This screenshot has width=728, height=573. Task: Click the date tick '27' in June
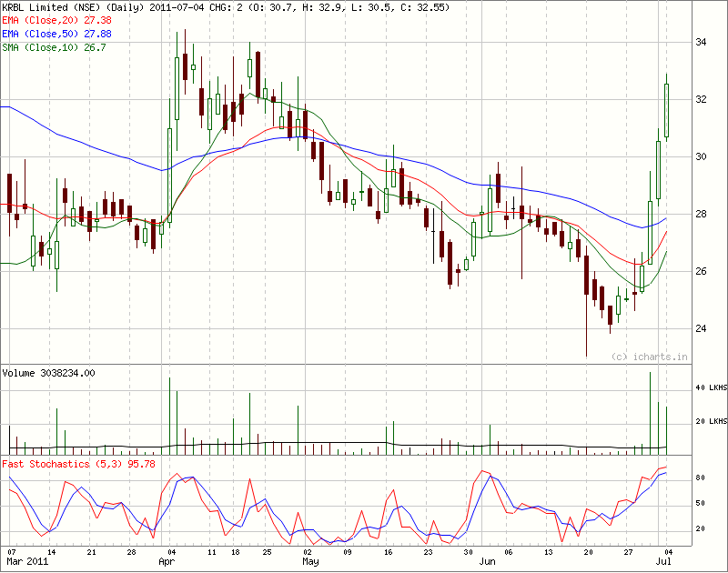[x=628, y=552]
